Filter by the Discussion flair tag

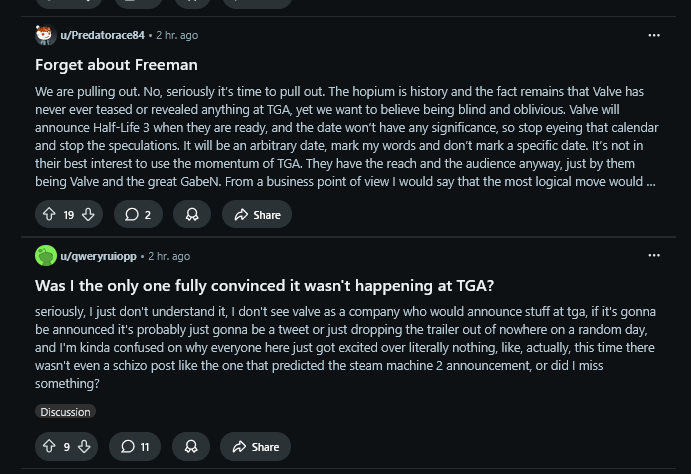[x=65, y=411]
